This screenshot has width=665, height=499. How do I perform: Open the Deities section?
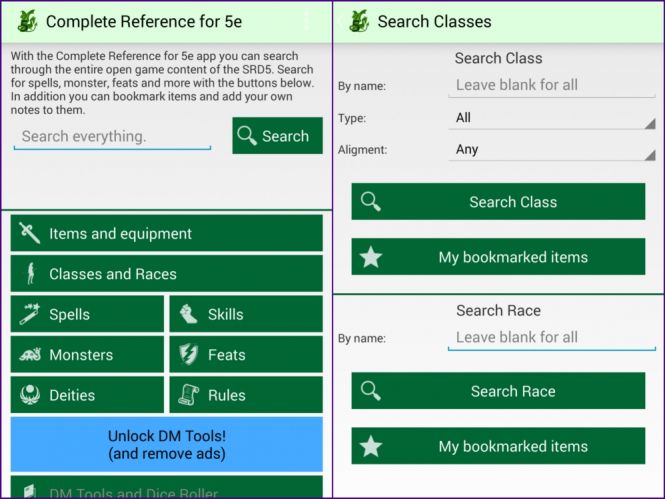coord(87,395)
